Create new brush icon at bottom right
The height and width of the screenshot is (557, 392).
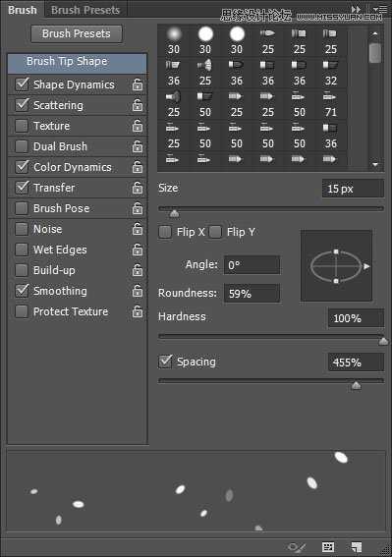[356, 547]
